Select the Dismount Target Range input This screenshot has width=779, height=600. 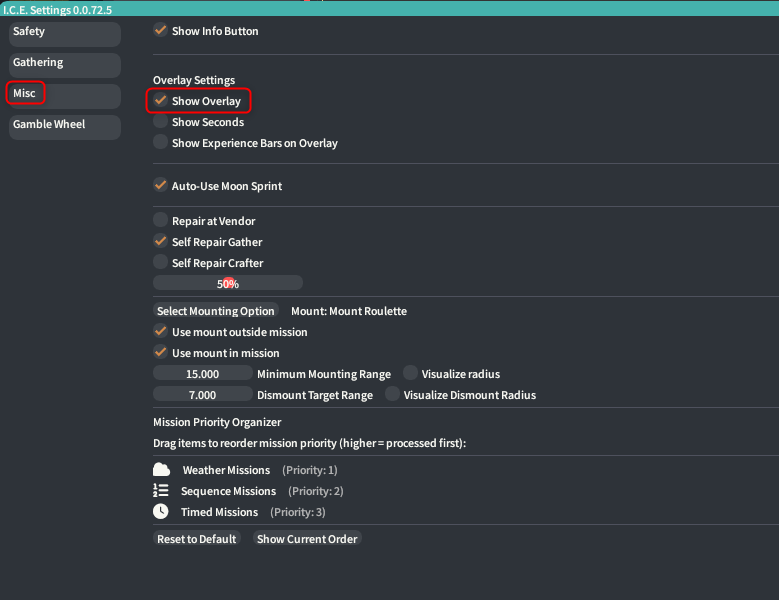click(x=203, y=395)
